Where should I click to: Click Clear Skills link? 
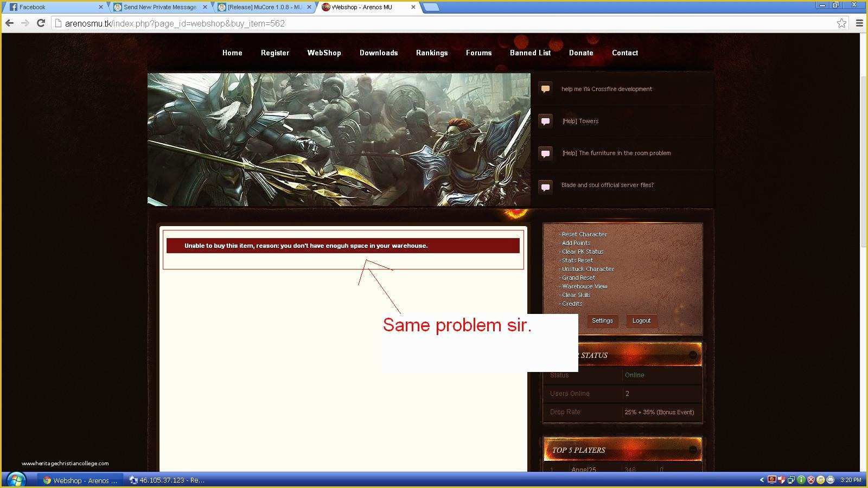[x=576, y=295]
